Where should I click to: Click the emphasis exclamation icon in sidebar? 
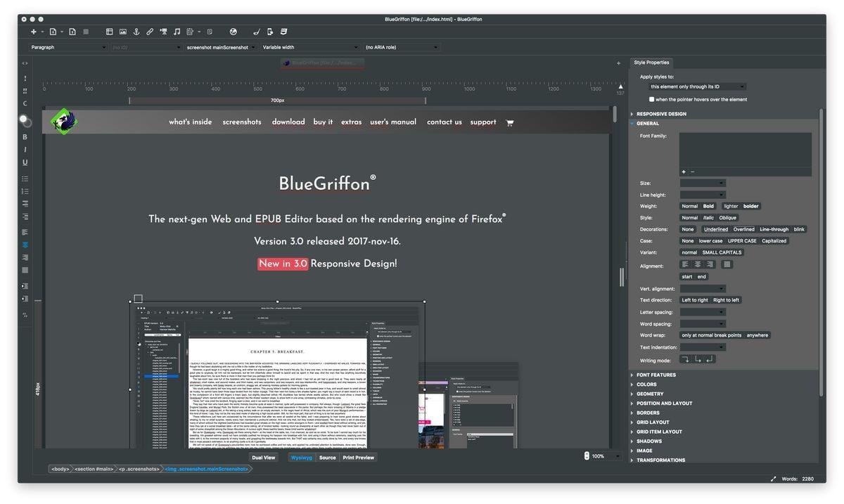pos(25,78)
